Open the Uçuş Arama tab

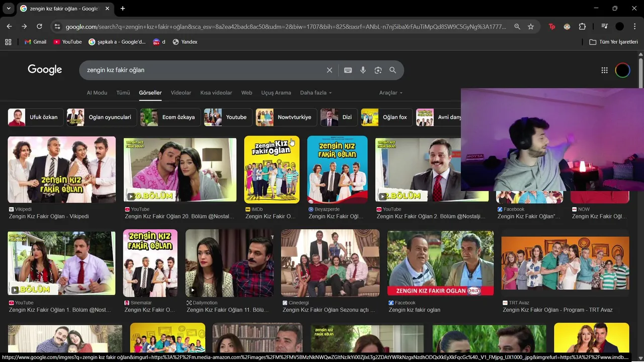click(276, 93)
